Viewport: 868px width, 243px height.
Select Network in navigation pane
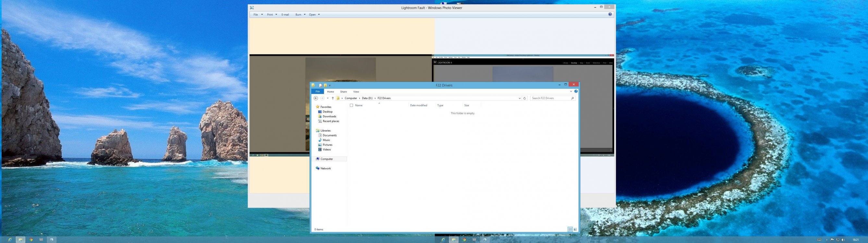[325, 168]
